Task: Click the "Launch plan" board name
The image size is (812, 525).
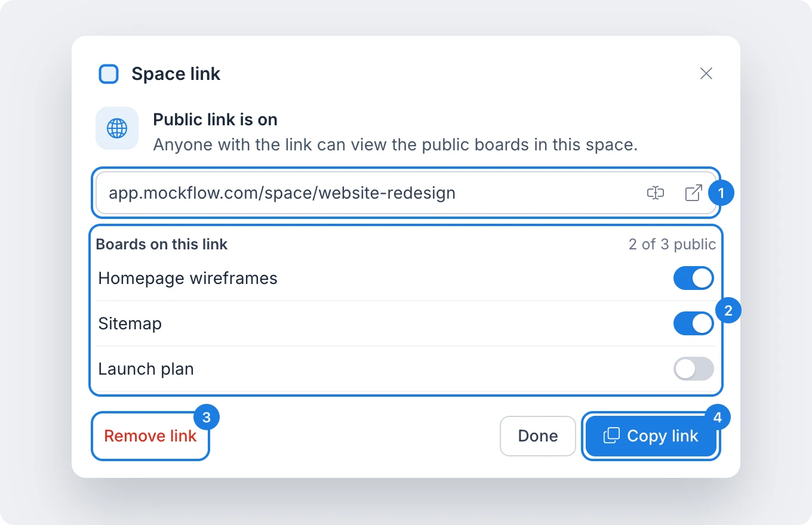Action: [x=146, y=369]
